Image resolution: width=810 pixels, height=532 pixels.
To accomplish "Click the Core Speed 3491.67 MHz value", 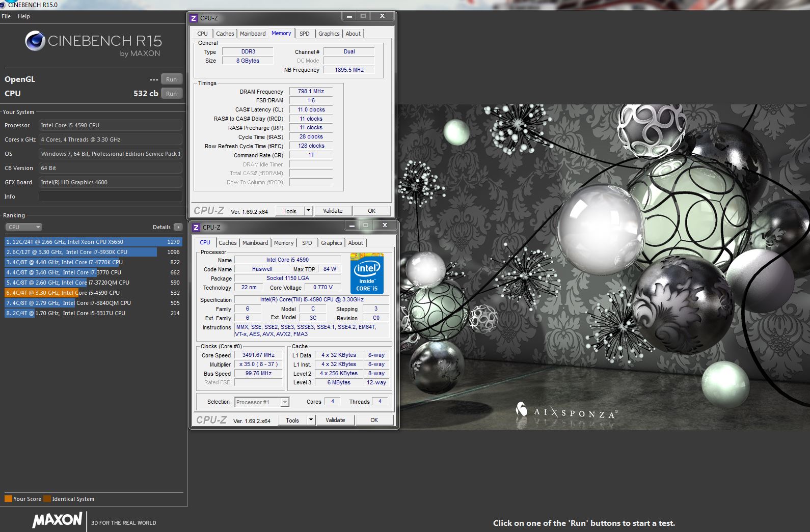I will pyautogui.click(x=258, y=355).
